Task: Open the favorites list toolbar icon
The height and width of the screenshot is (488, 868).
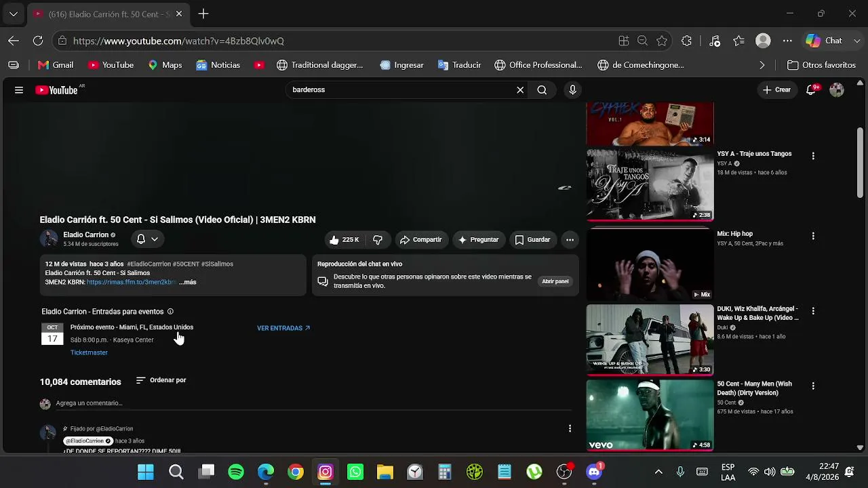Action: click(739, 41)
